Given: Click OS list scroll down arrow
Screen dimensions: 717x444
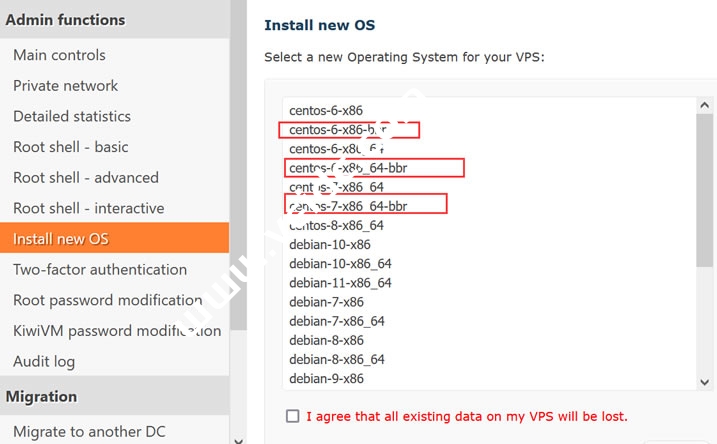Looking at the screenshot, I should [x=706, y=381].
